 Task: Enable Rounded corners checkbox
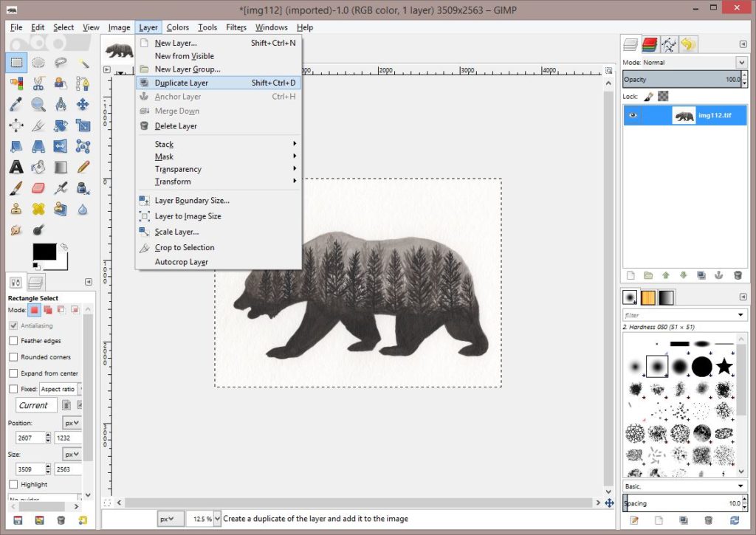(13, 357)
